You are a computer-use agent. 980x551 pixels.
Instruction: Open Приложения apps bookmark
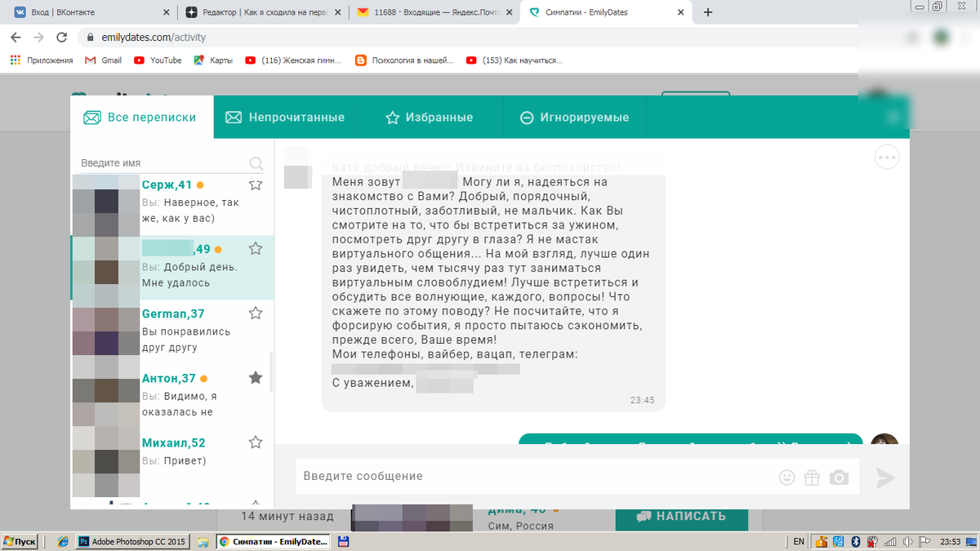41,60
